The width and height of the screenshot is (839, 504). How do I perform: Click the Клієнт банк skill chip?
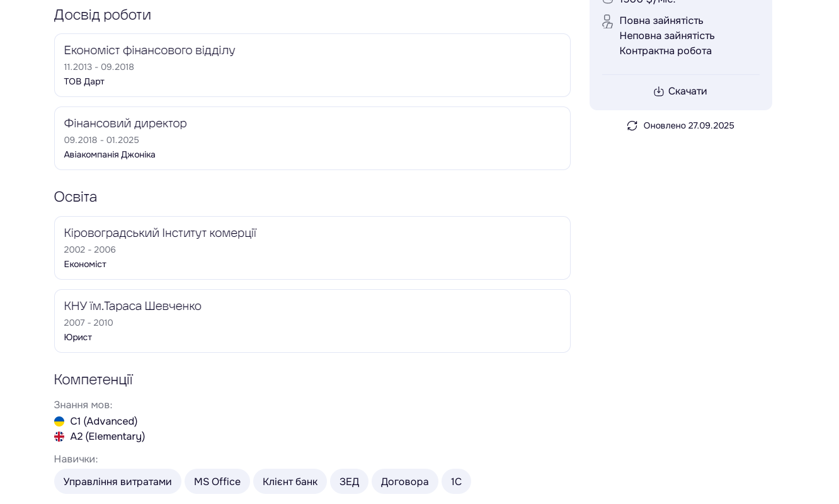coord(290,481)
